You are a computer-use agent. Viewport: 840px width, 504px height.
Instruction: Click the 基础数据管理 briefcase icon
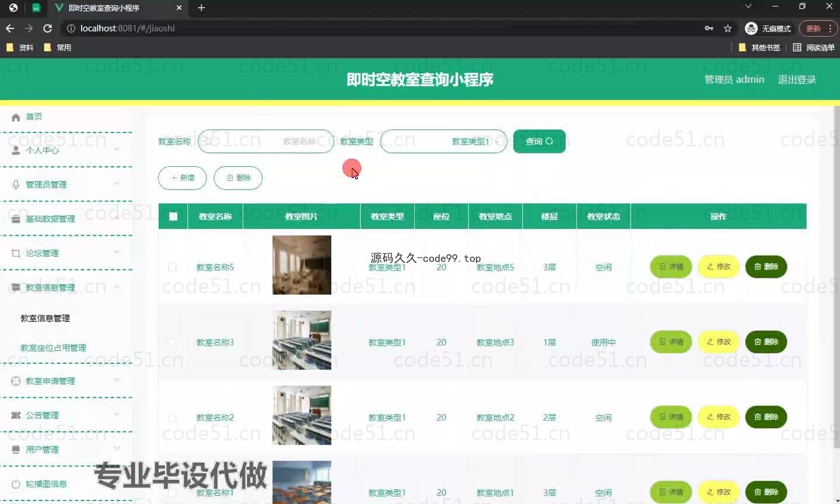click(16, 219)
